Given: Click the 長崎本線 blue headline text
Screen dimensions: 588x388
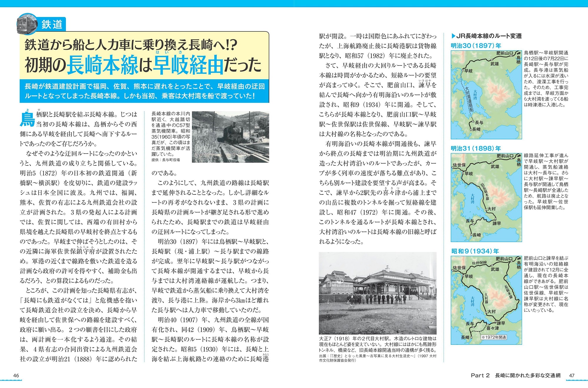Looking at the screenshot, I should [x=103, y=65].
